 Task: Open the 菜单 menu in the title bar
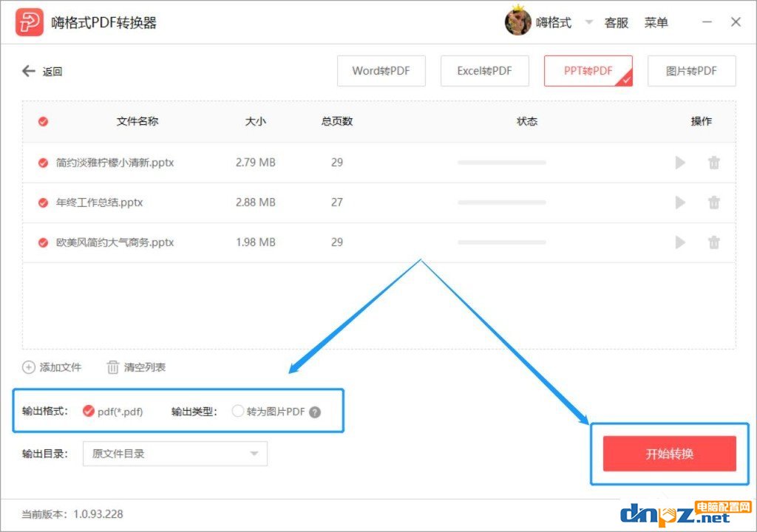[x=656, y=23]
